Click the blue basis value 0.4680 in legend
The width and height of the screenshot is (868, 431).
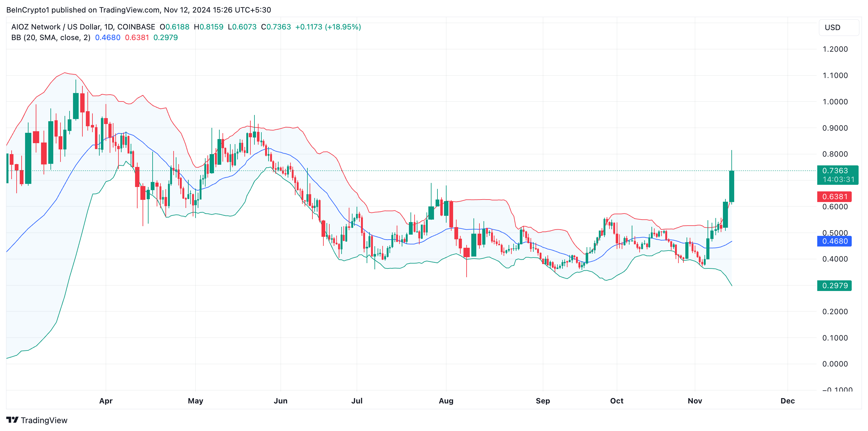tap(107, 38)
